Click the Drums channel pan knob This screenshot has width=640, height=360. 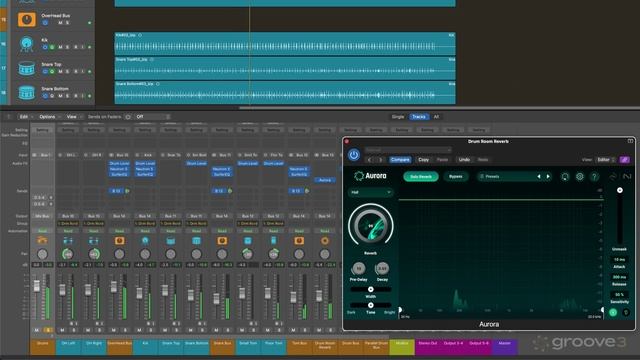(42, 254)
